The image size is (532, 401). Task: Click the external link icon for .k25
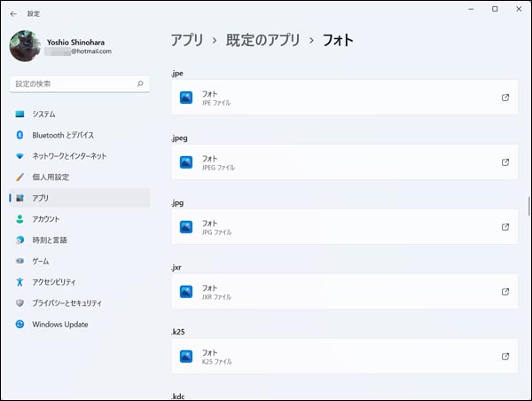[x=505, y=357]
